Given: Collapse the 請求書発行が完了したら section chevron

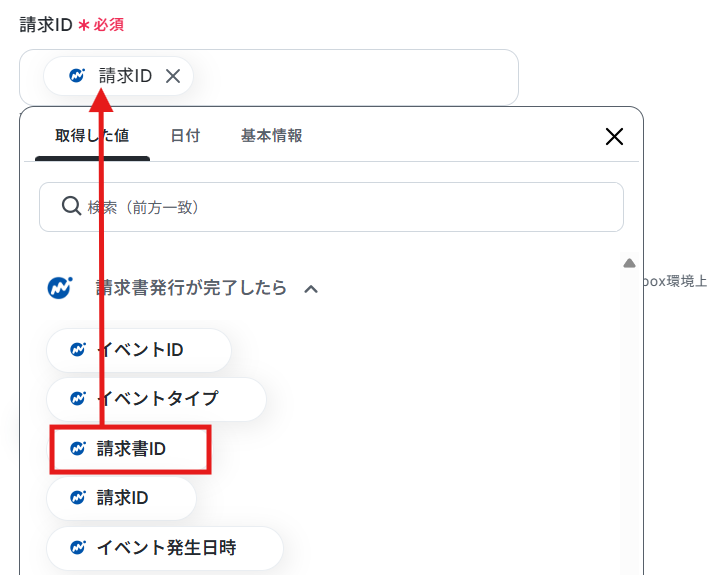Looking at the screenshot, I should [311, 289].
